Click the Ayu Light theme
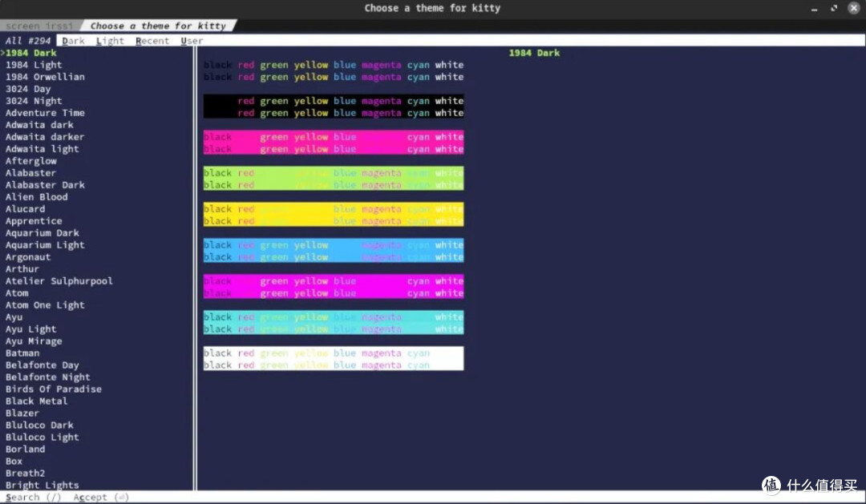The image size is (866, 504). click(31, 329)
